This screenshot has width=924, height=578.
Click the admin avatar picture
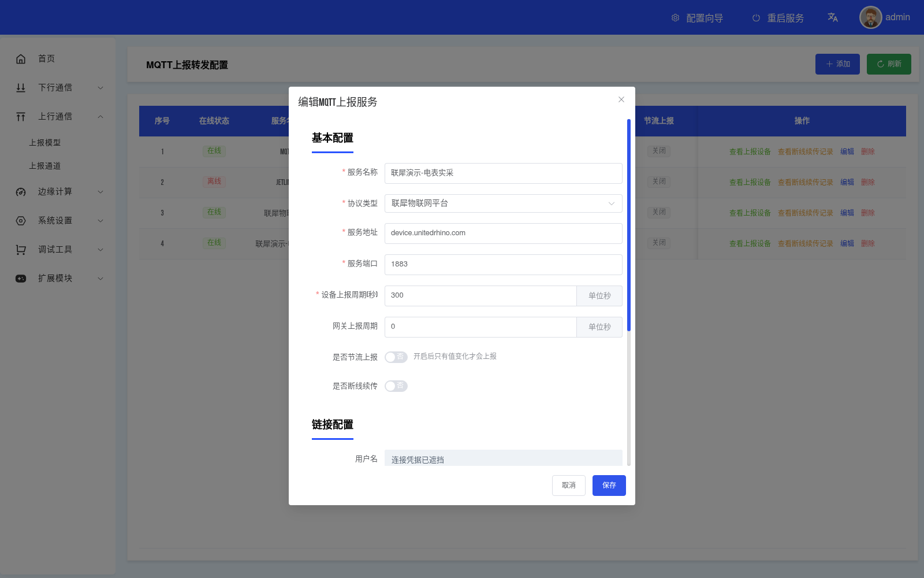pyautogui.click(x=871, y=17)
